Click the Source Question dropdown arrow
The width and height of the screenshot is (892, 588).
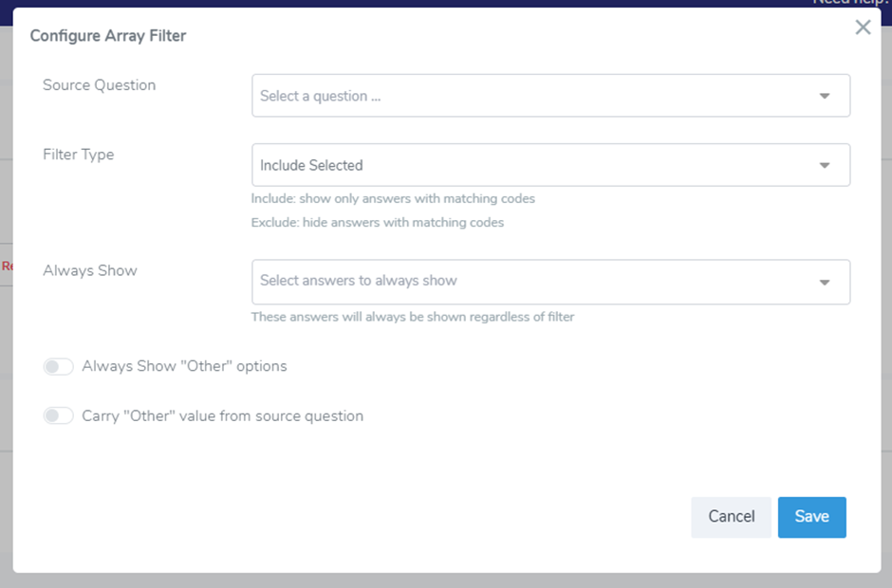(x=825, y=96)
